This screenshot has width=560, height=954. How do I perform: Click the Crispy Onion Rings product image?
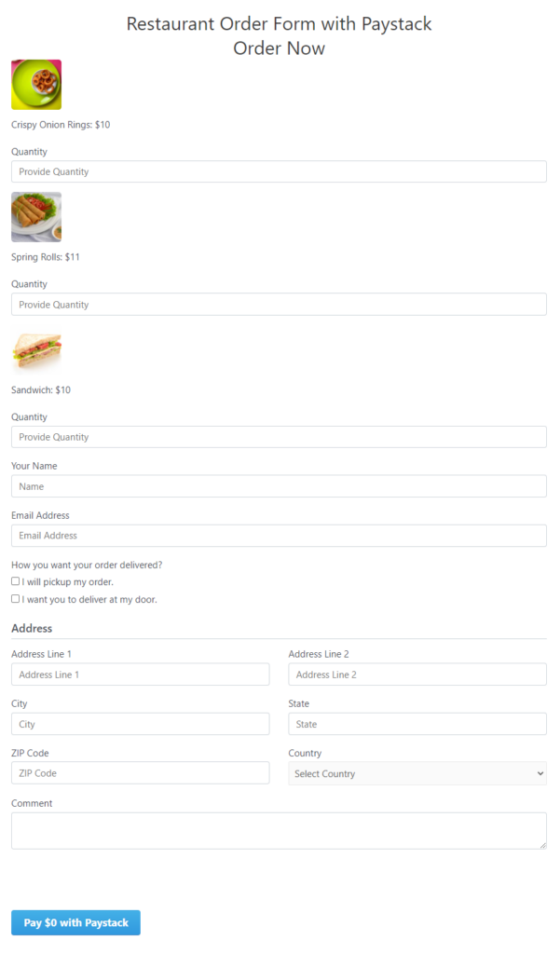click(x=36, y=85)
